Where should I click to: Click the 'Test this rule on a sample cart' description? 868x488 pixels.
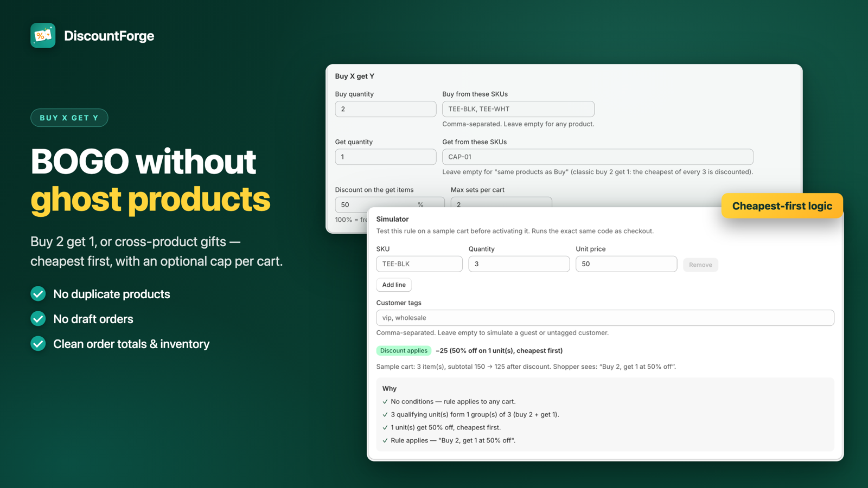pos(515,231)
